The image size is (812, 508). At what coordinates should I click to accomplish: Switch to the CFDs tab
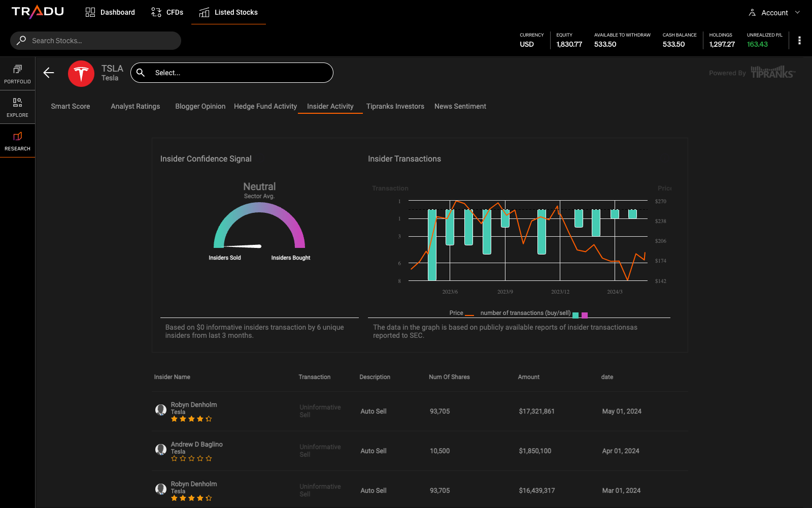point(167,12)
